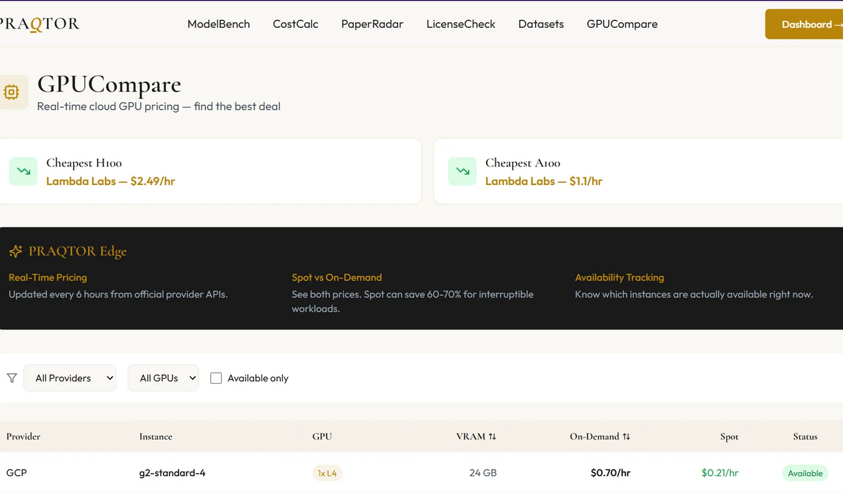The image size is (843, 504).
Task: Click the Status column header
Action: 805,436
